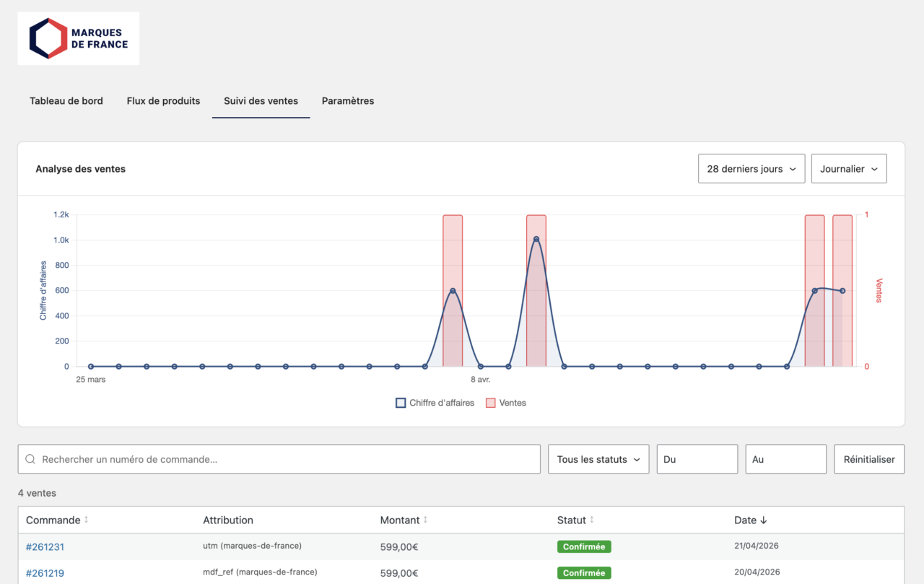Image resolution: width=924 pixels, height=584 pixels.
Task: Click the 4 ventes count label
Action: click(x=37, y=493)
